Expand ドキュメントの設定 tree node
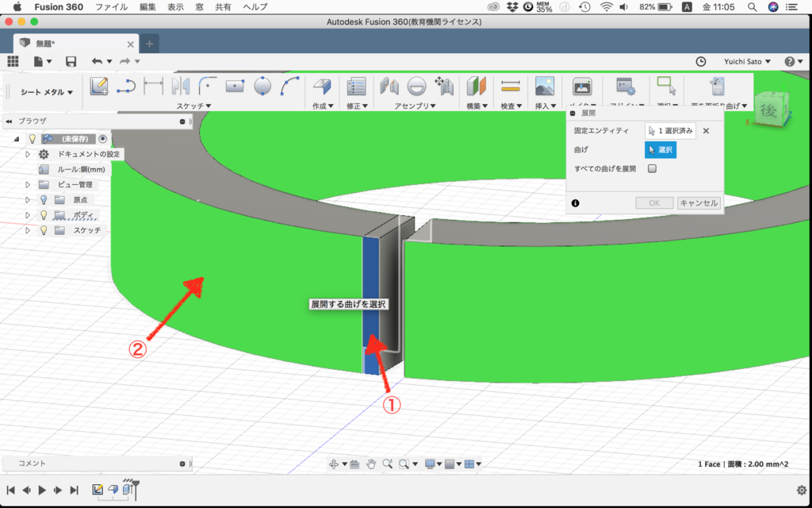812x508 pixels. pos(28,155)
